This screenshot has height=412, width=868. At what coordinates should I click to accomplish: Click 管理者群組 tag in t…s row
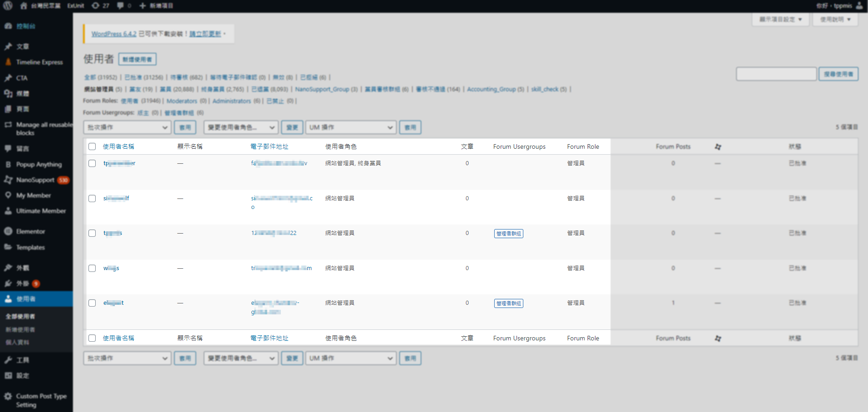click(508, 234)
